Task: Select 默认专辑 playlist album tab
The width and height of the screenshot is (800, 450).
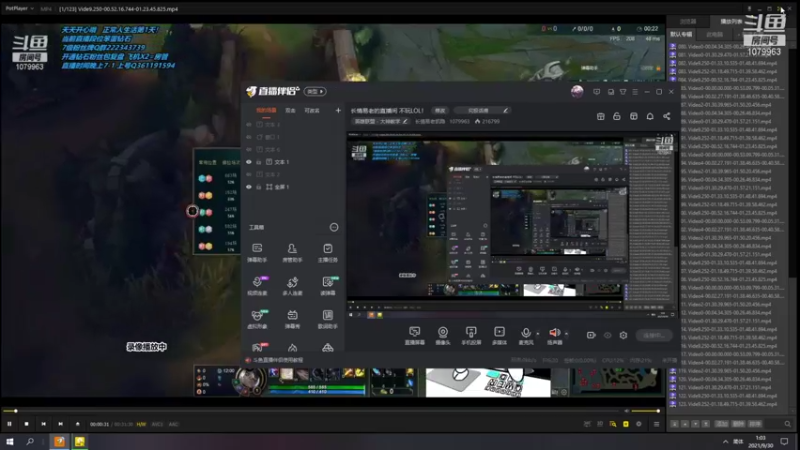Action: click(x=681, y=34)
